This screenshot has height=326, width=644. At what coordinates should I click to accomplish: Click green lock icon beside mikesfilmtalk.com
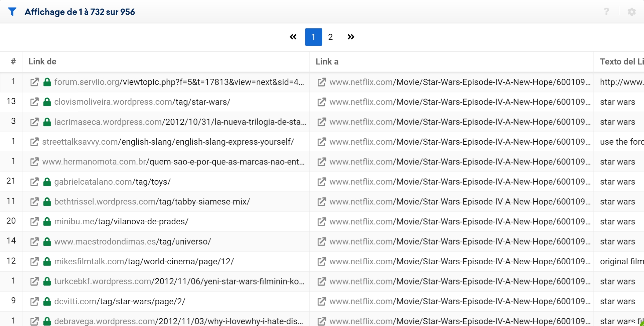click(47, 262)
